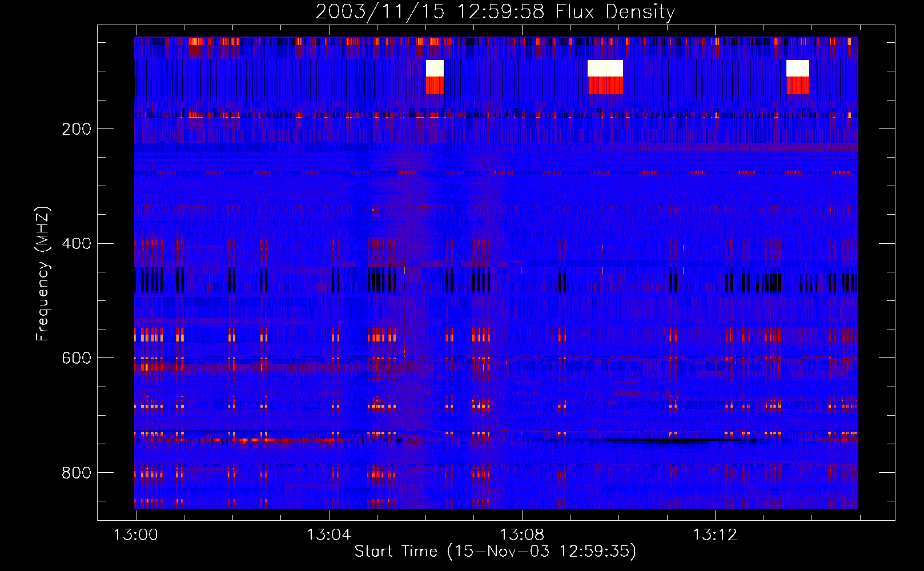924x571 pixels.
Task: Click the 800 frequency tick label
Action: [x=77, y=473]
